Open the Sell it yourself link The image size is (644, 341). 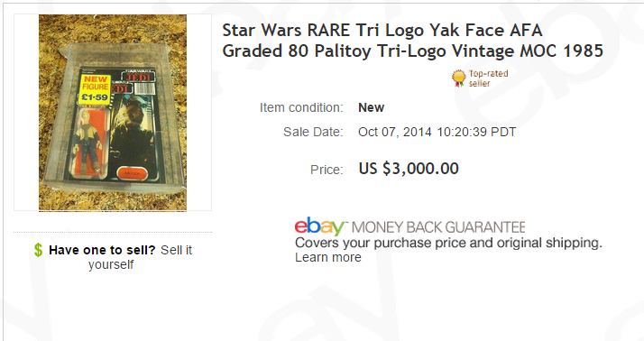point(140,257)
